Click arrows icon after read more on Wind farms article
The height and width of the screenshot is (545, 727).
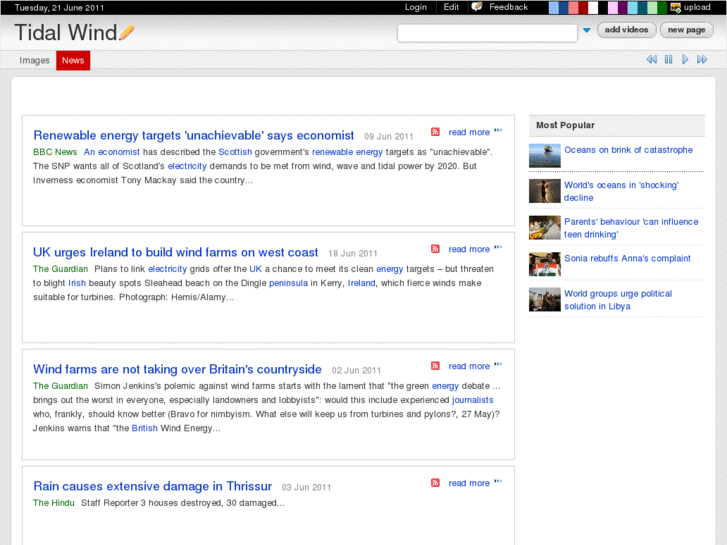pyautogui.click(x=498, y=364)
